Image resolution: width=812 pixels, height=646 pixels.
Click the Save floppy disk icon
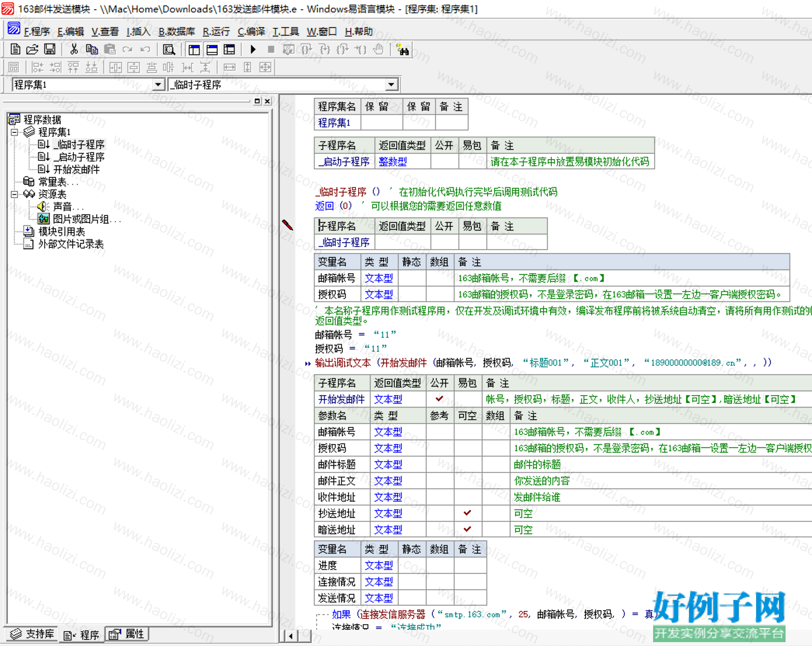click(50, 49)
